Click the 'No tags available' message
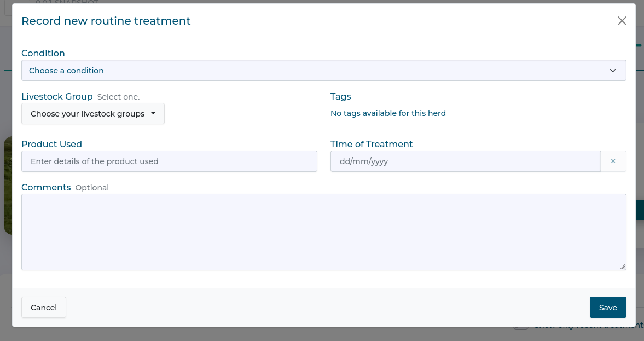The width and height of the screenshot is (644, 341). point(388,113)
